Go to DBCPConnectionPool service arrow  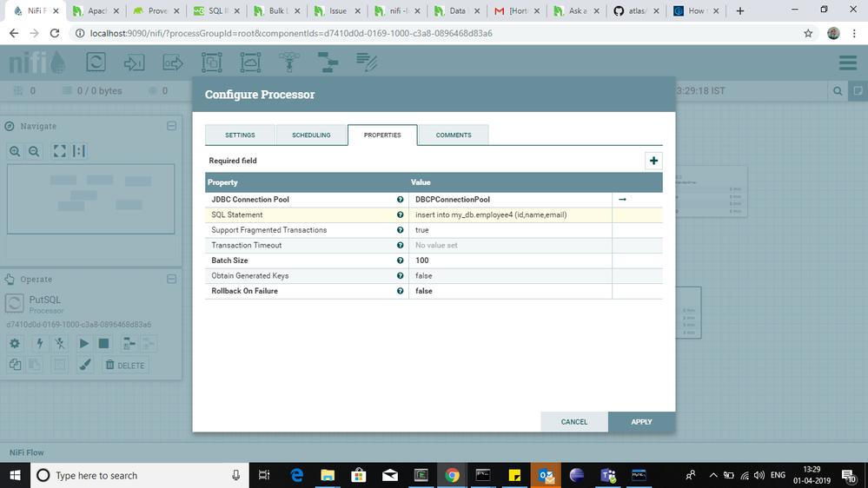(x=622, y=199)
